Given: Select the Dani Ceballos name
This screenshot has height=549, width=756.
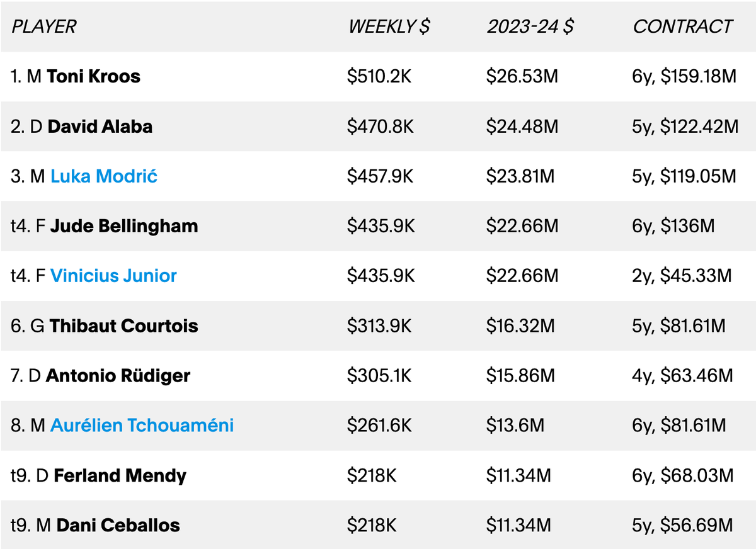Looking at the screenshot, I should (118, 525).
